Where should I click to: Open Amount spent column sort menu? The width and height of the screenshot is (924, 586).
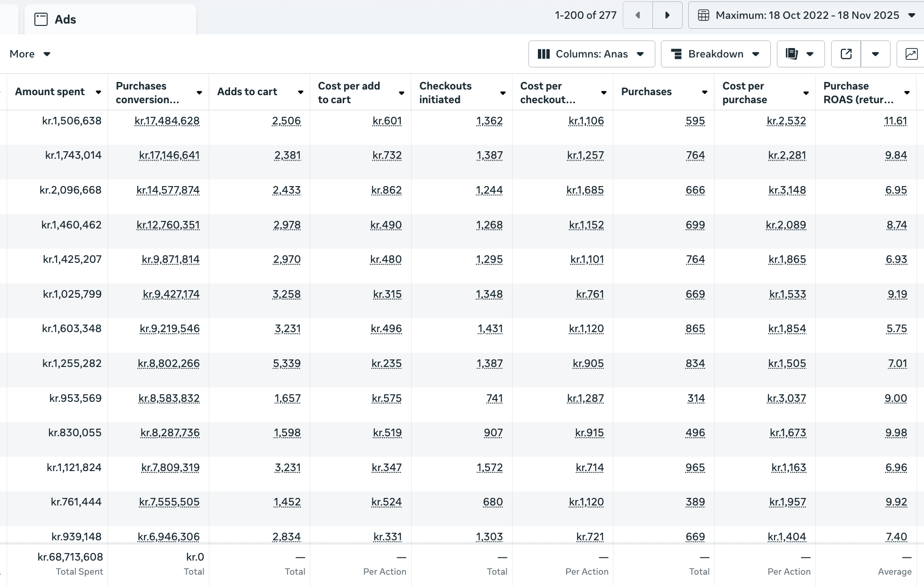(x=98, y=92)
